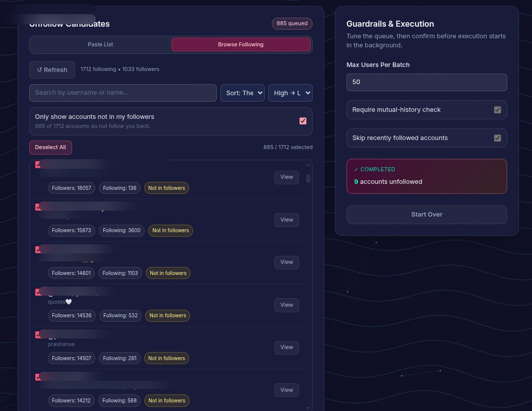The height and width of the screenshot is (411, 532).
Task: Click Refresh button with reload icon
Action: tap(52, 70)
